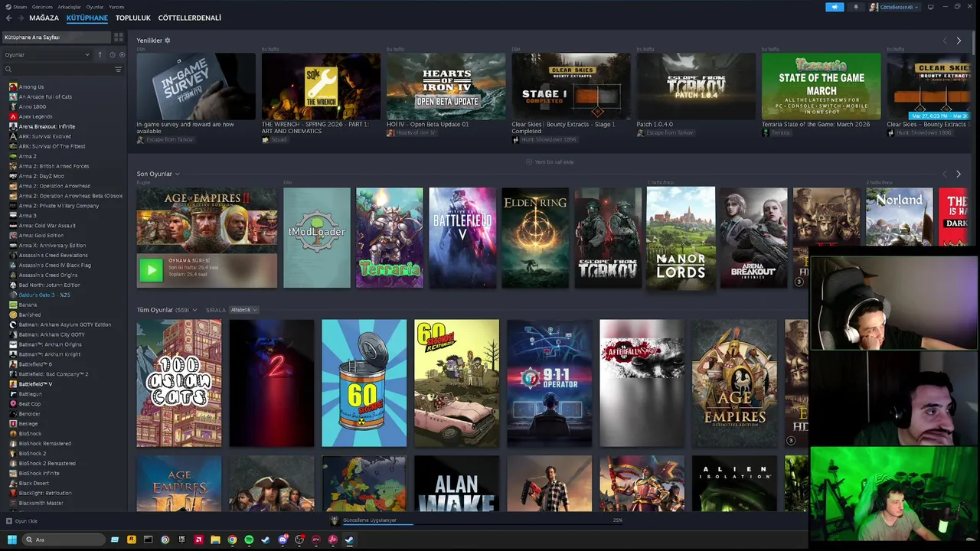Open the Oyunlar menu in menu bar
The height and width of the screenshot is (551, 980).
(x=95, y=7)
